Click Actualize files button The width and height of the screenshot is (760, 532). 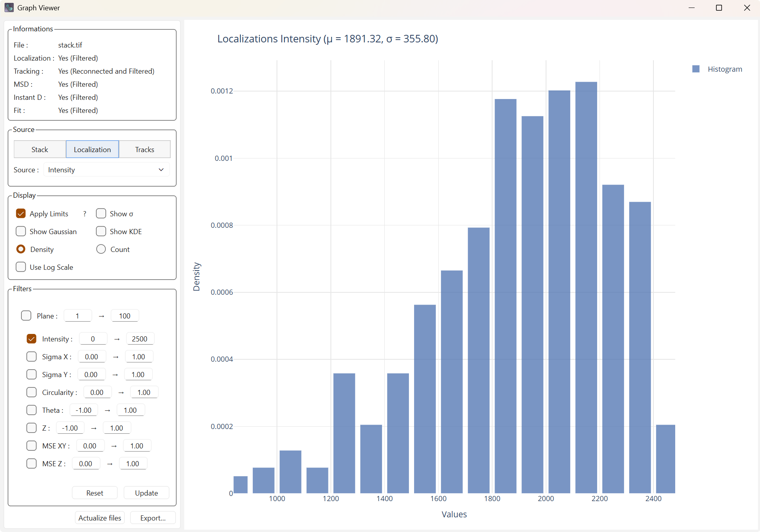coord(99,518)
